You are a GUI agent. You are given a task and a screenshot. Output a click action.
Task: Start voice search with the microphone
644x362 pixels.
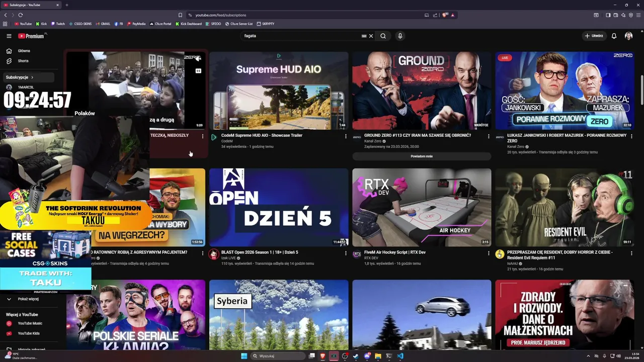click(x=400, y=36)
